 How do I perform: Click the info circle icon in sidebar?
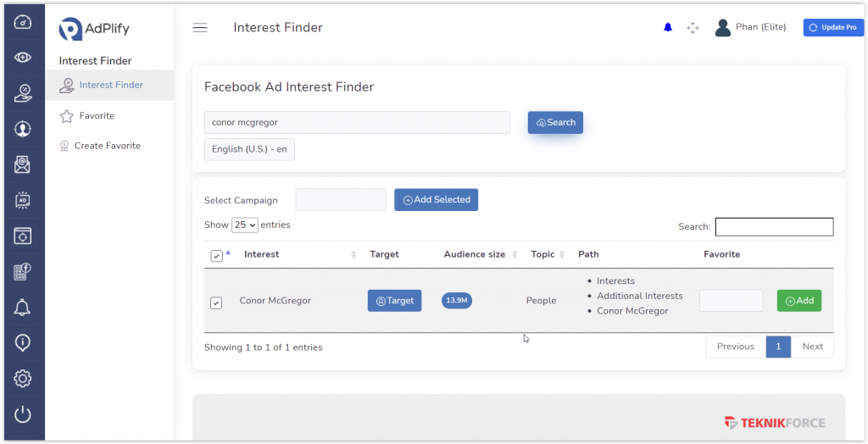[x=23, y=343]
